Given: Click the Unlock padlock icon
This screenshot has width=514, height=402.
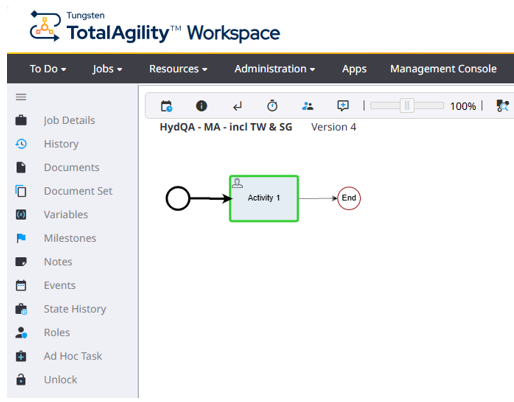Looking at the screenshot, I should [x=21, y=379].
